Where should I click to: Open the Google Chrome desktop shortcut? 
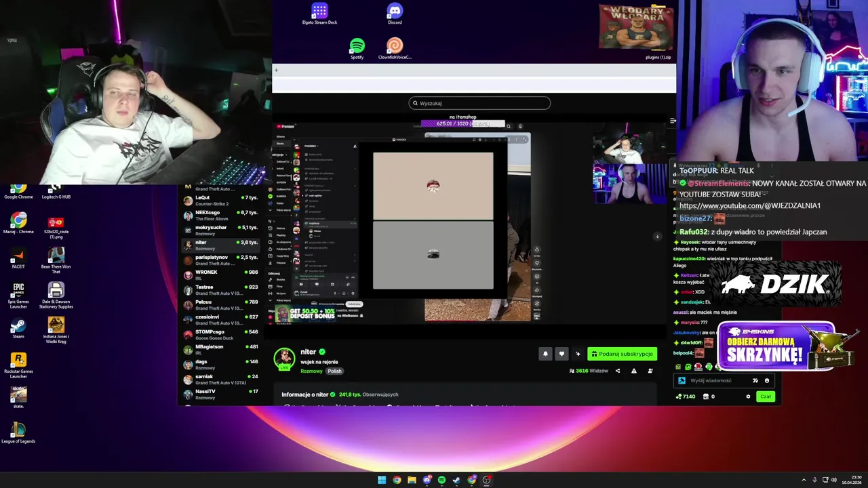18,191
